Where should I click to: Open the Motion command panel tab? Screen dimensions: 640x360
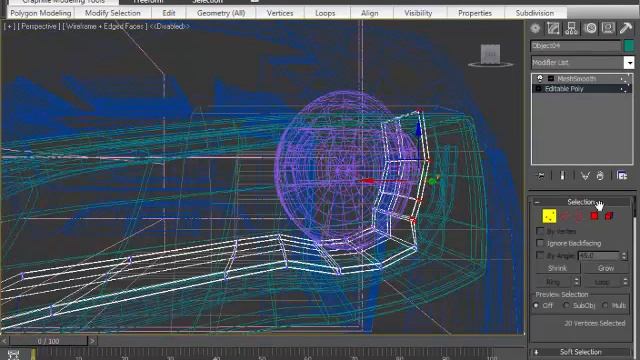pos(590,28)
